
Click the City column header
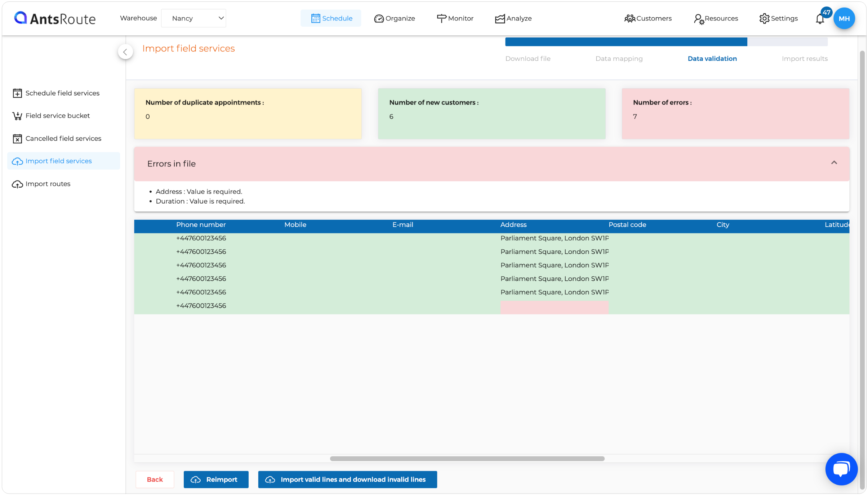tap(723, 225)
